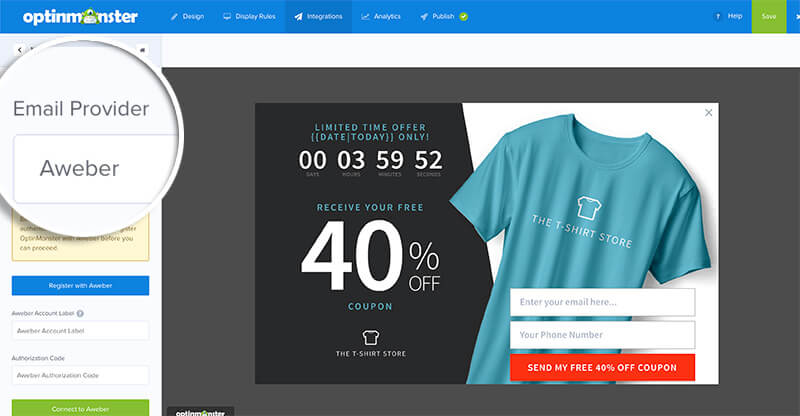Click the T-Shirt Store logo under COUPON
The width and height of the screenshot is (800, 416).
point(371,344)
